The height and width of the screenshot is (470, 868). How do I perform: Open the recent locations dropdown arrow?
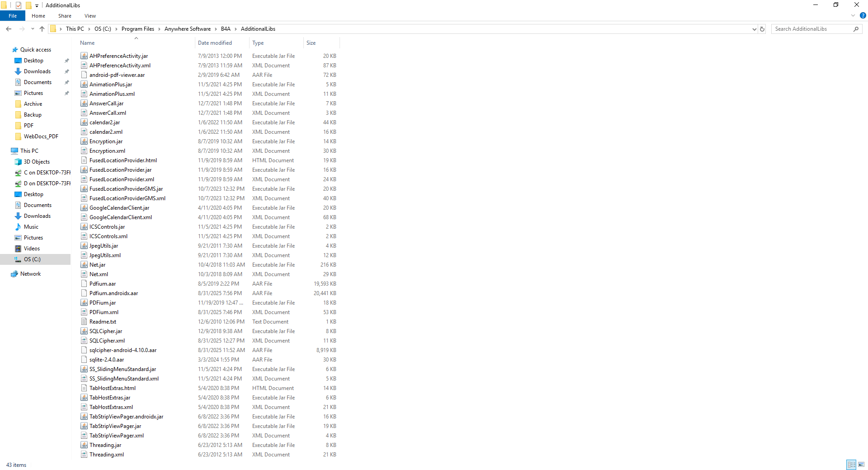pyautogui.click(x=33, y=29)
